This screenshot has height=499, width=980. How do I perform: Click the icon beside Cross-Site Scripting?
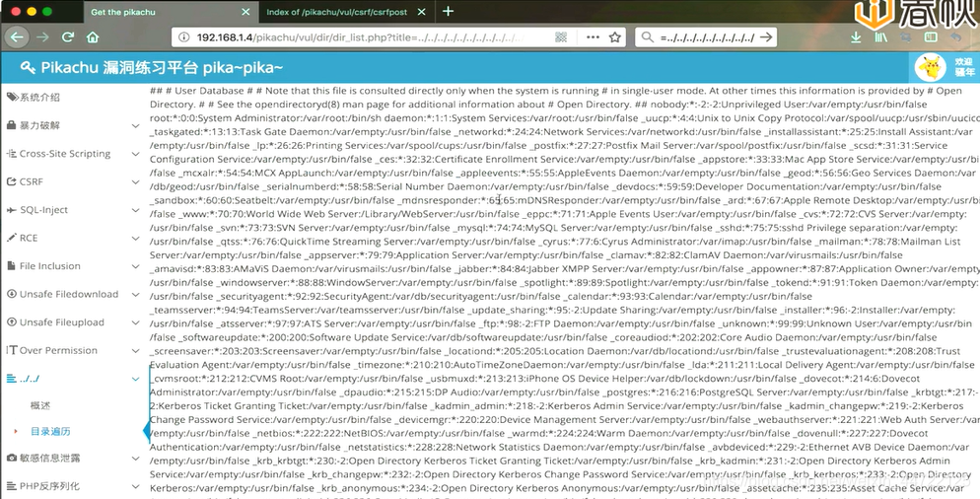point(11,153)
